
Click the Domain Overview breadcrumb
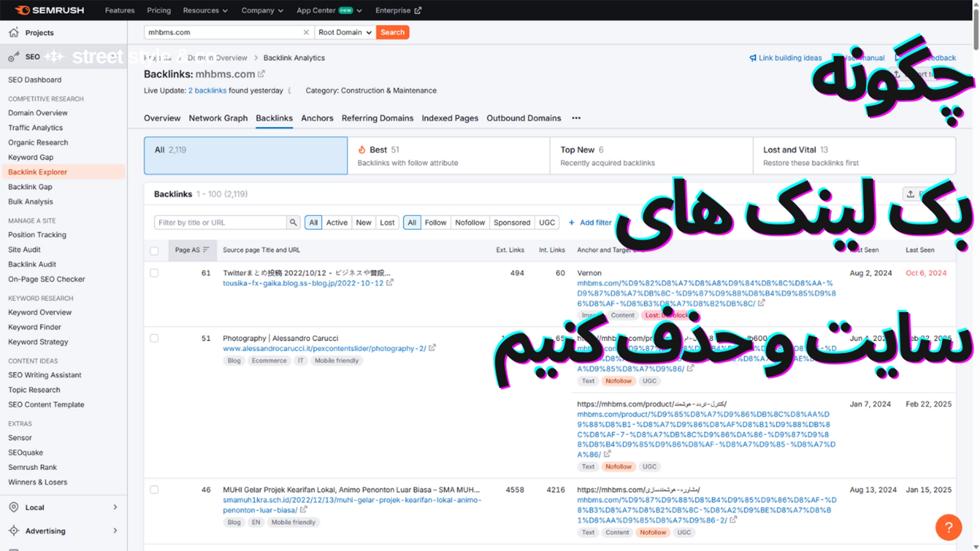[x=217, y=58]
